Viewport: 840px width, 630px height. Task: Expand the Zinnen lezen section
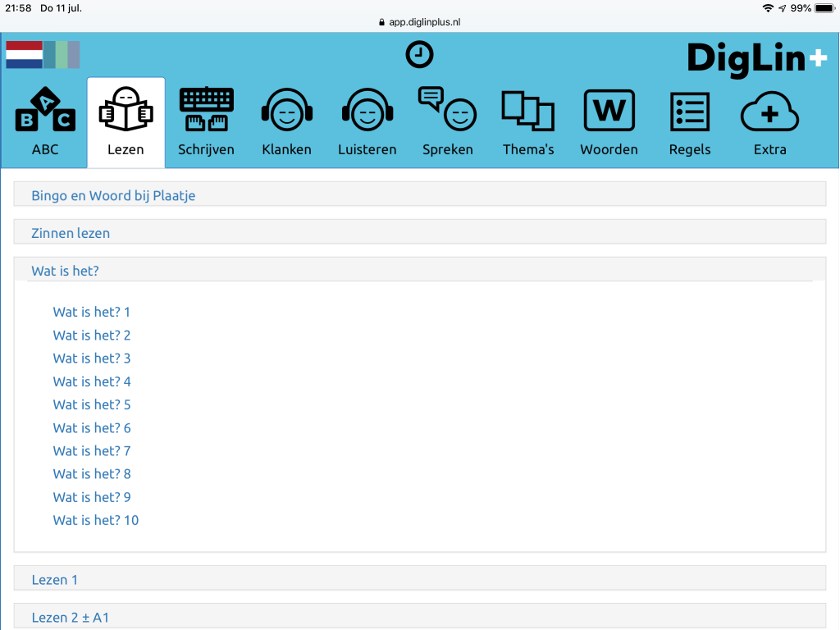click(x=71, y=233)
